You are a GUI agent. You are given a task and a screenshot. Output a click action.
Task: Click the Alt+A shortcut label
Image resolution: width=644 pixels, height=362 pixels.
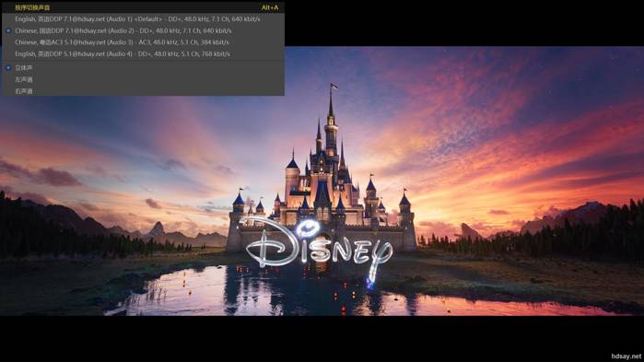pyautogui.click(x=270, y=7)
